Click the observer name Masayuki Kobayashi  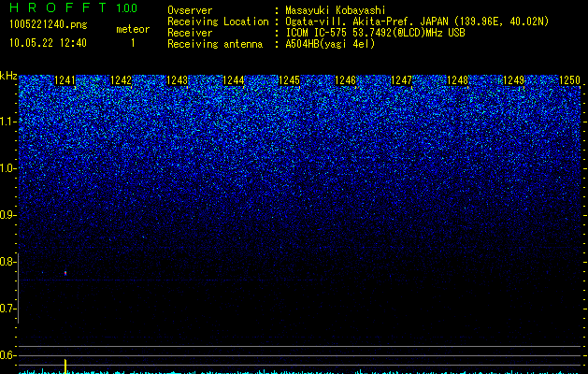click(336, 10)
